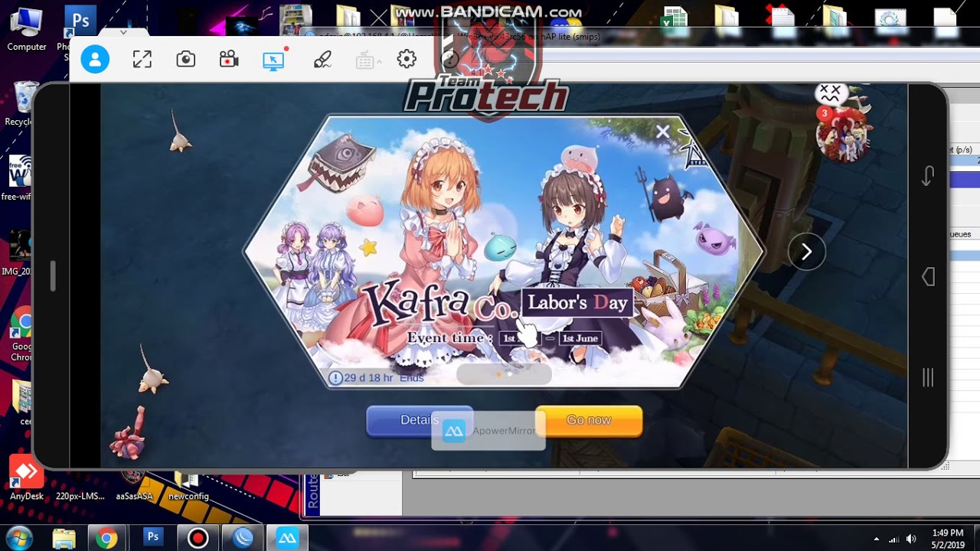Open the newconfig desktop file
This screenshot has width=980, height=551.
point(188,487)
